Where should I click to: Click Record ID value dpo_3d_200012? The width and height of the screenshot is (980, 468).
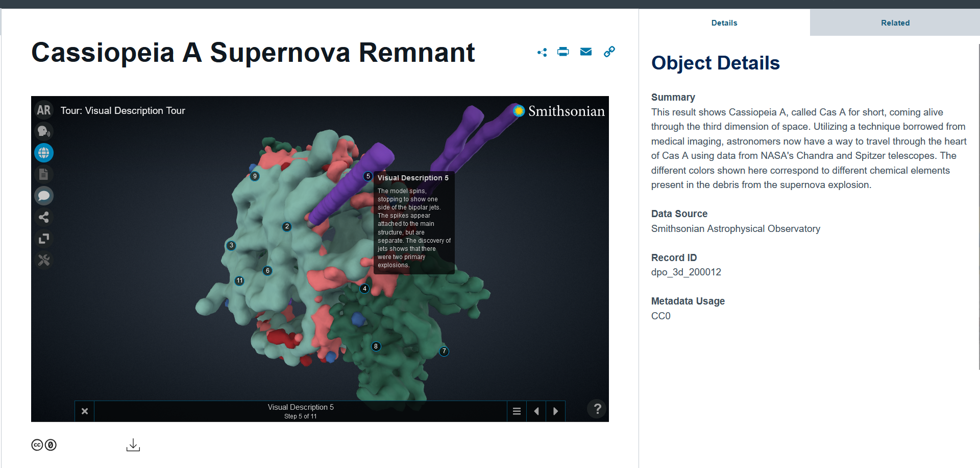coord(686,272)
